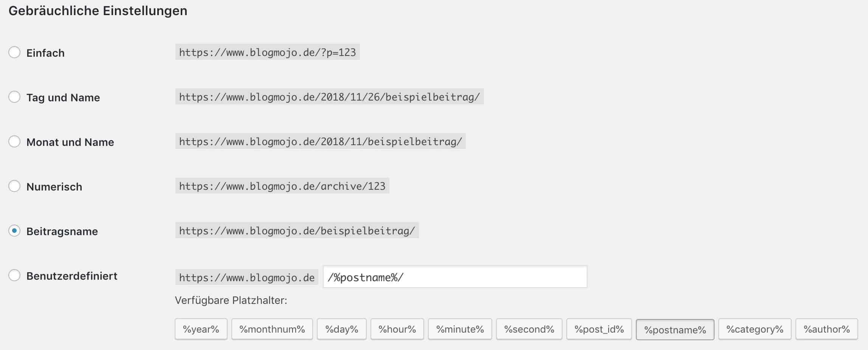Add the %category% placeholder
The image size is (868, 350).
[755, 329]
